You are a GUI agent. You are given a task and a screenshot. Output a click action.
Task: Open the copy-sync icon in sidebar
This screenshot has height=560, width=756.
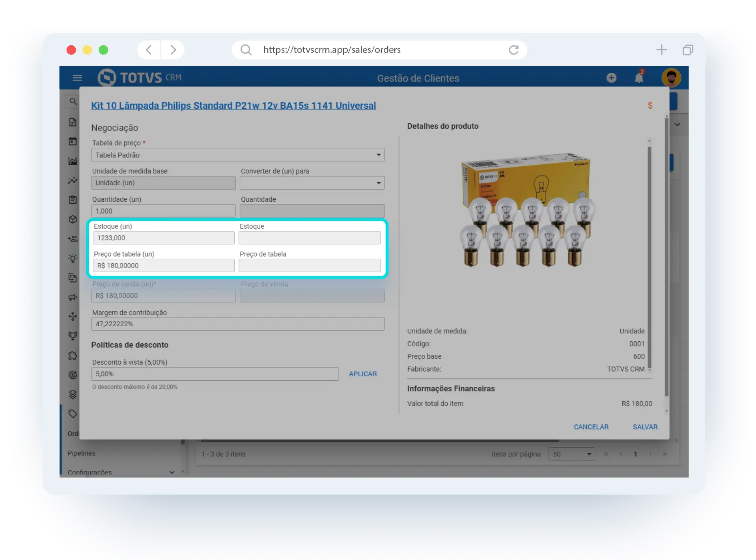click(x=73, y=278)
